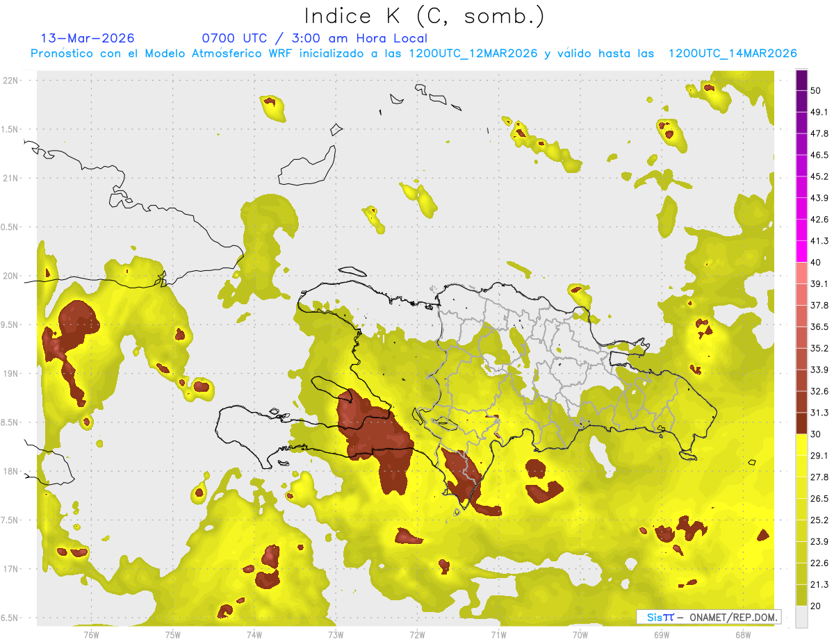The height and width of the screenshot is (644, 834).
Task: Click the legend value '29.1'
Action: point(819,455)
